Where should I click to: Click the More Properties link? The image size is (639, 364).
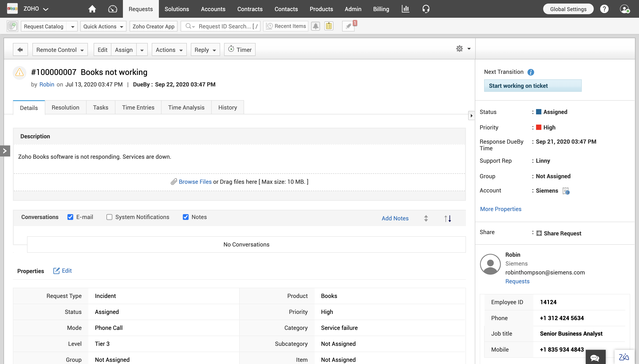tap(501, 208)
